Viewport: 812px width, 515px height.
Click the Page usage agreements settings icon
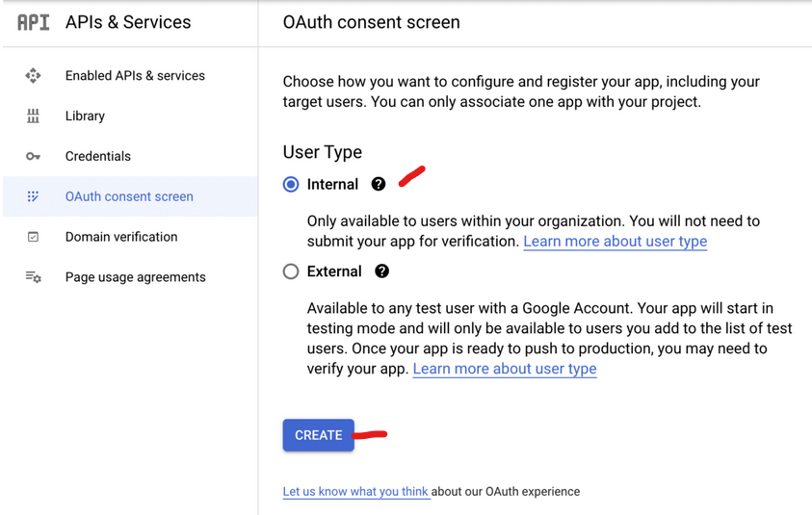[33, 277]
